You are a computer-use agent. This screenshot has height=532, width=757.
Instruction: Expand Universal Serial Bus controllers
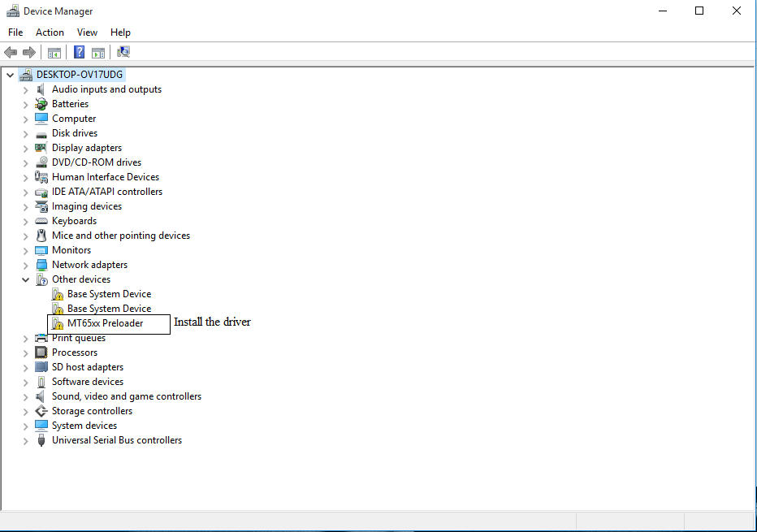tap(26, 440)
